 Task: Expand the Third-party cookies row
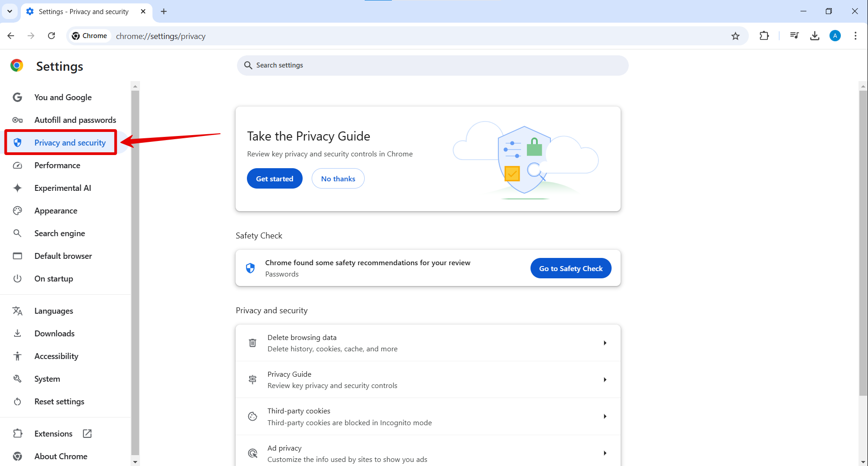pyautogui.click(x=605, y=417)
